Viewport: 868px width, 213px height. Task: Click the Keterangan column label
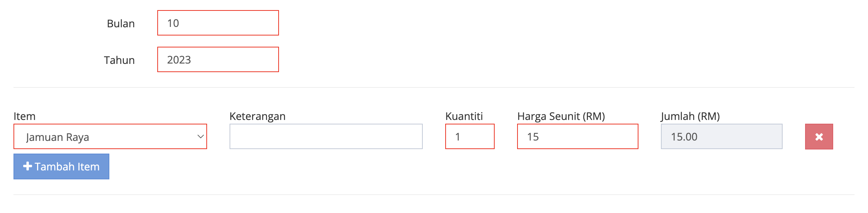(x=257, y=116)
